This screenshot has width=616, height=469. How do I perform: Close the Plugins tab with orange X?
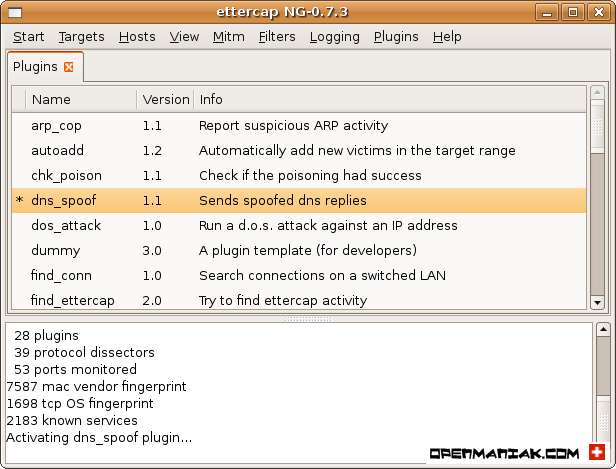[x=69, y=67]
